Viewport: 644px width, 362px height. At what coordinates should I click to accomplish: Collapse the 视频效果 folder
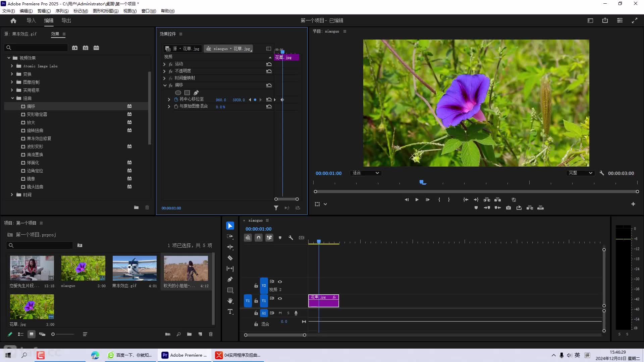coord(9,58)
